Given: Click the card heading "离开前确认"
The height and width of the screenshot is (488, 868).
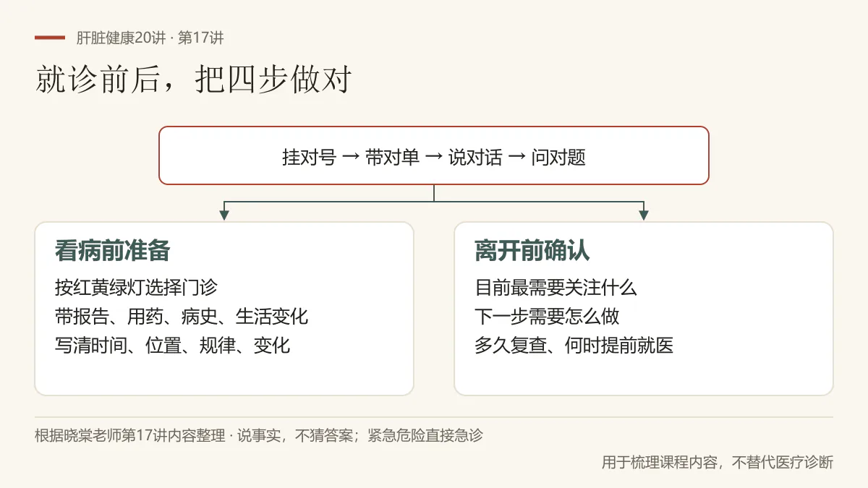Looking at the screenshot, I should (532, 250).
